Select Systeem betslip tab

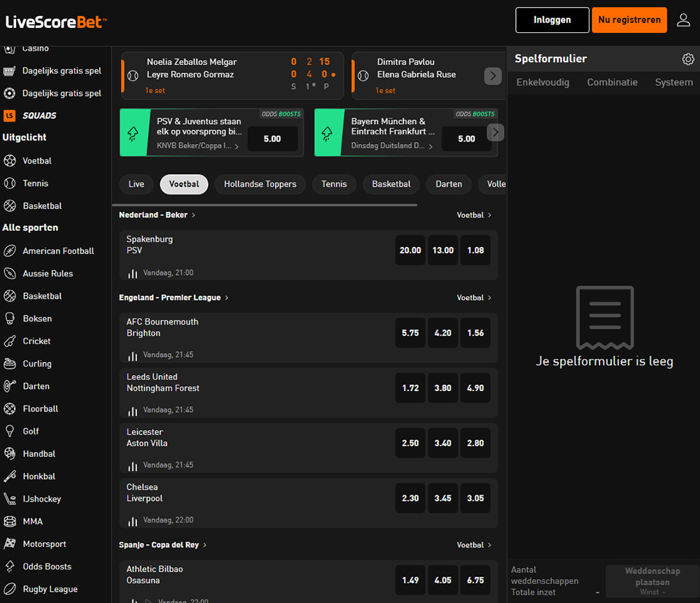pyautogui.click(x=673, y=83)
